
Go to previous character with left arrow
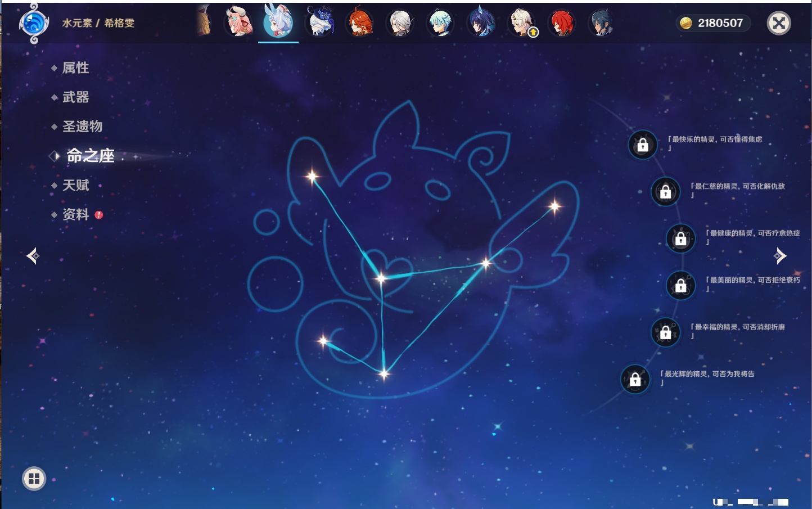33,256
